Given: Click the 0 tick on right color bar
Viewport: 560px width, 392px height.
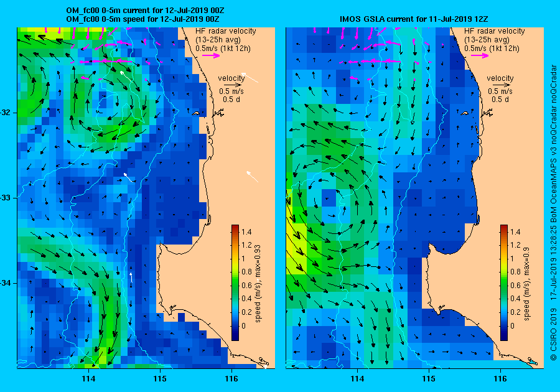Looking at the screenshot, I should [513, 325].
